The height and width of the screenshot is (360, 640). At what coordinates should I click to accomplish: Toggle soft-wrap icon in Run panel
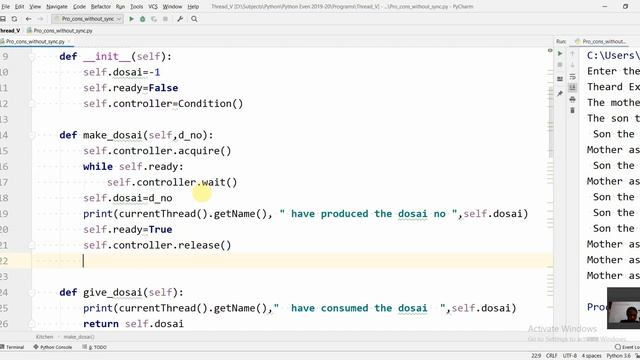point(572,76)
